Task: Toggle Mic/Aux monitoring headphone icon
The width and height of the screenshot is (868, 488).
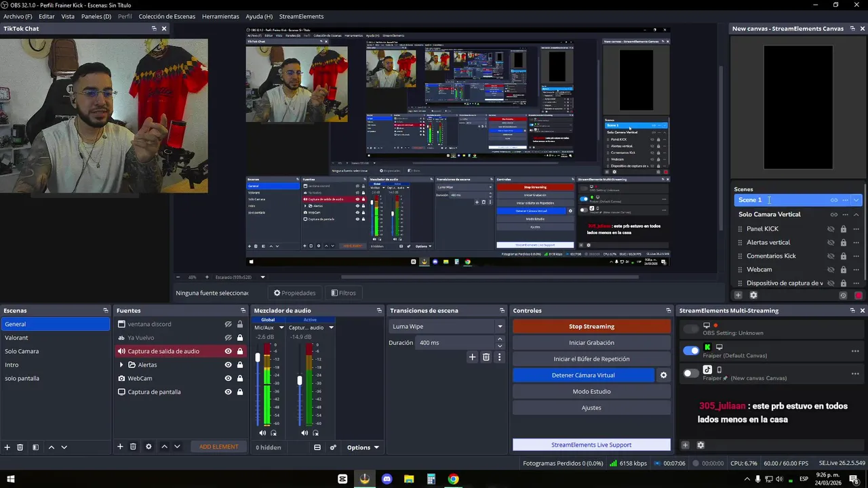Action: tap(273, 432)
